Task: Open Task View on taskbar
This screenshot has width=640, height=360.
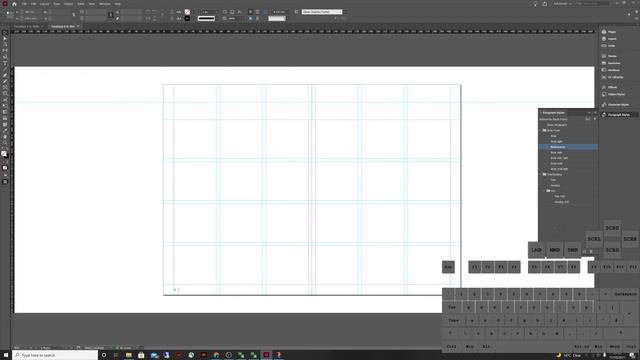Action: click(x=116, y=355)
